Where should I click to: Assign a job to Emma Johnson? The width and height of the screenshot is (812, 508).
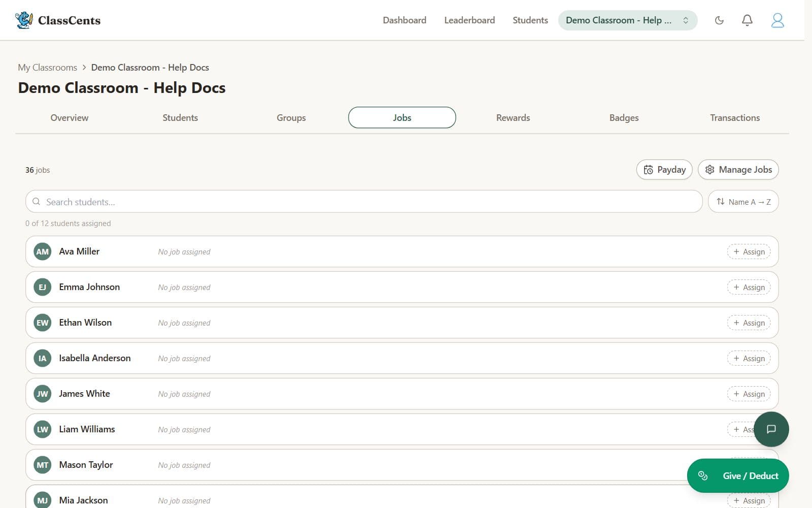tap(749, 288)
